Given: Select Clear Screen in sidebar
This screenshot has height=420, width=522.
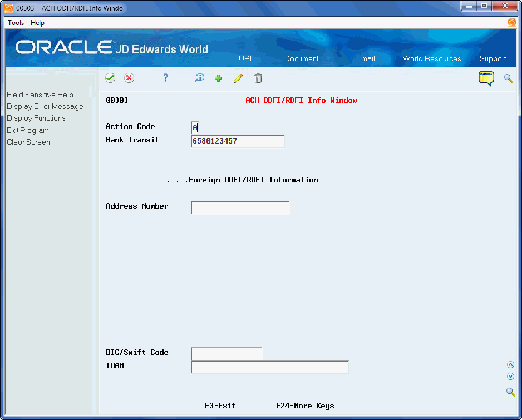Looking at the screenshot, I should pyautogui.click(x=28, y=142).
